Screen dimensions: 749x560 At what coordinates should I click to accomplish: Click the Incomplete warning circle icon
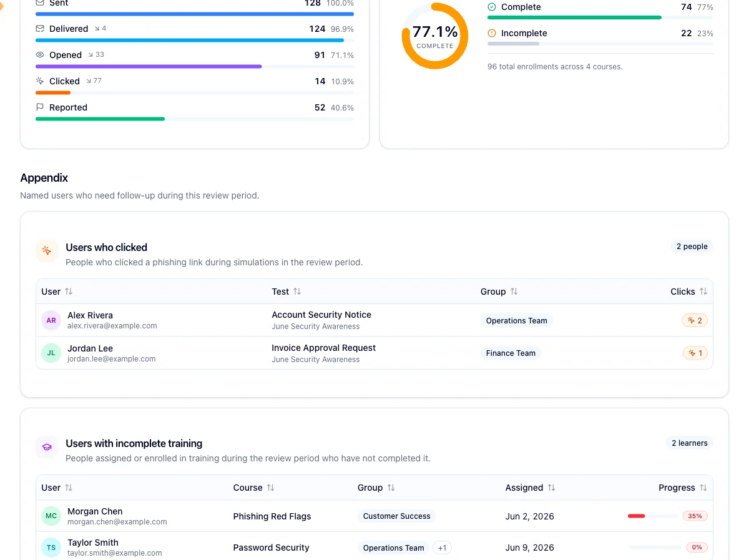point(492,33)
